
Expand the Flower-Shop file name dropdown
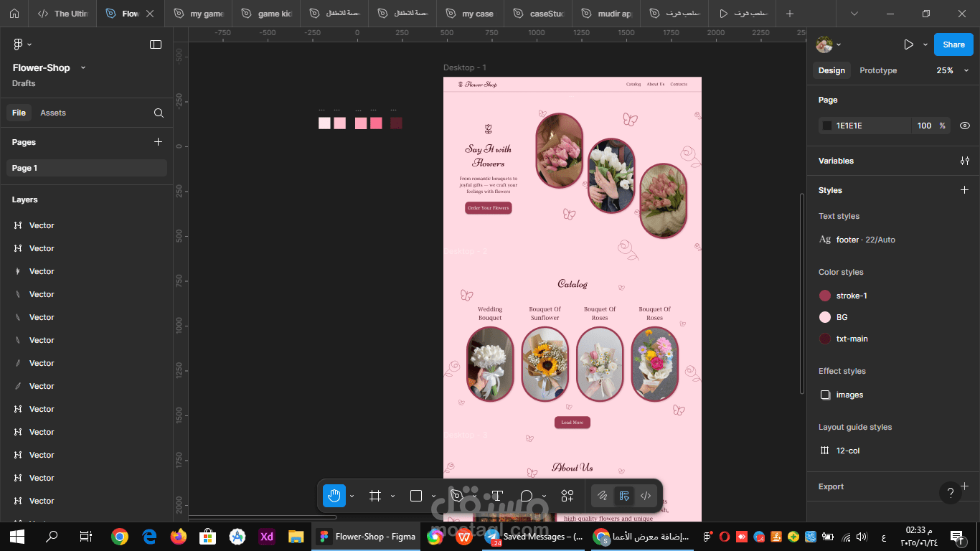[x=83, y=67]
